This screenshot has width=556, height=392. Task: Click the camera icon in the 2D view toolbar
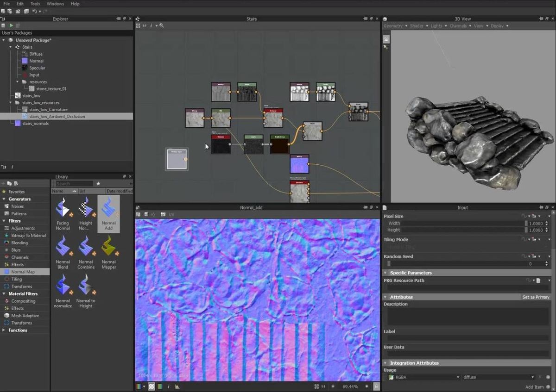click(163, 215)
